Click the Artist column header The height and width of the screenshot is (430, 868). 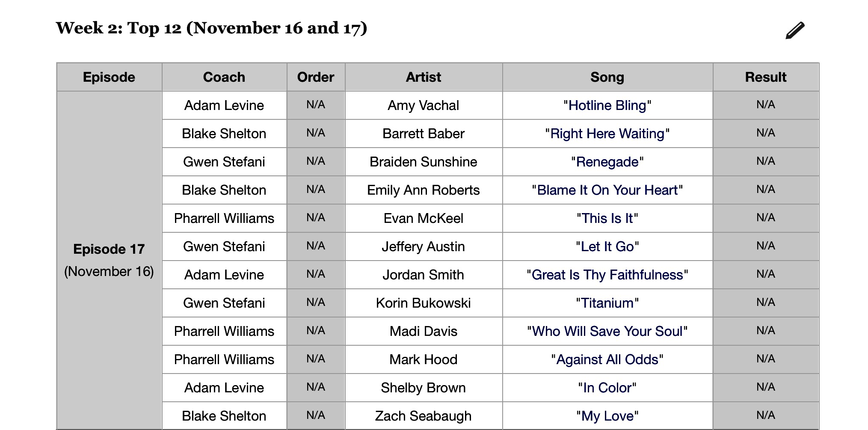(x=423, y=77)
